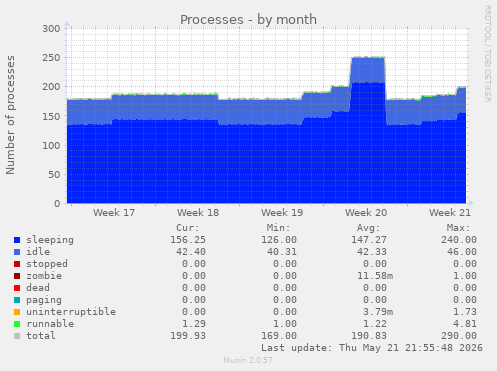Click the runnable legend green swatch

pos(17,324)
